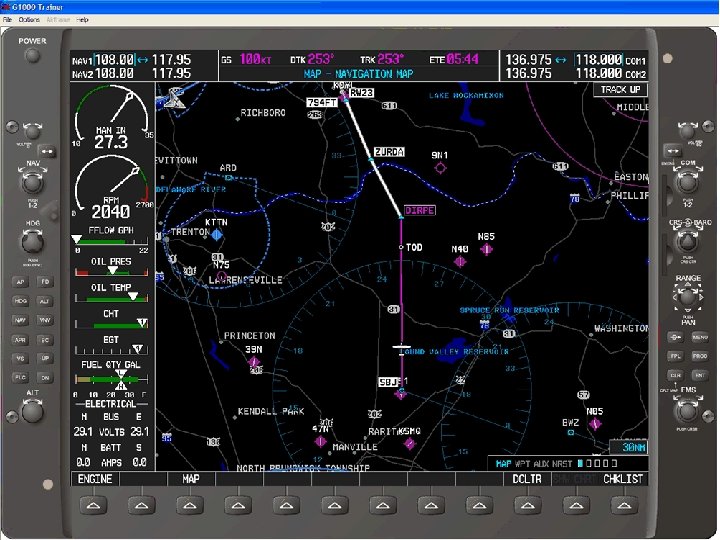The height and width of the screenshot is (540, 720).
Task: Click the N85 airport symbol
Action: 486,249
